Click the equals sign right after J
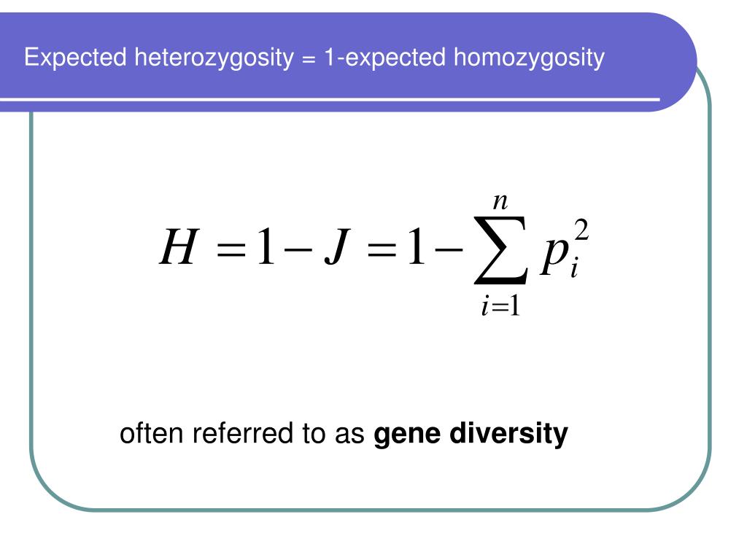Screen dimensions: 747x560 [382, 249]
